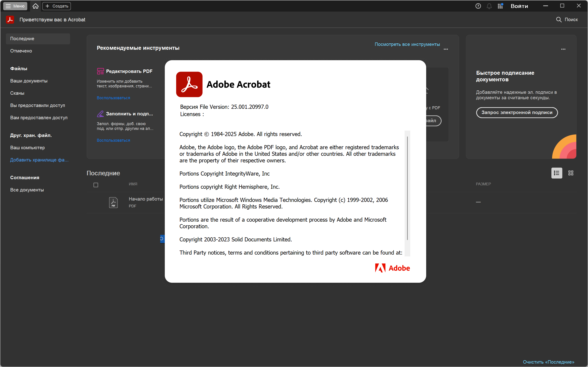
Task: Open the Help question mark icon
Action: [x=478, y=6]
